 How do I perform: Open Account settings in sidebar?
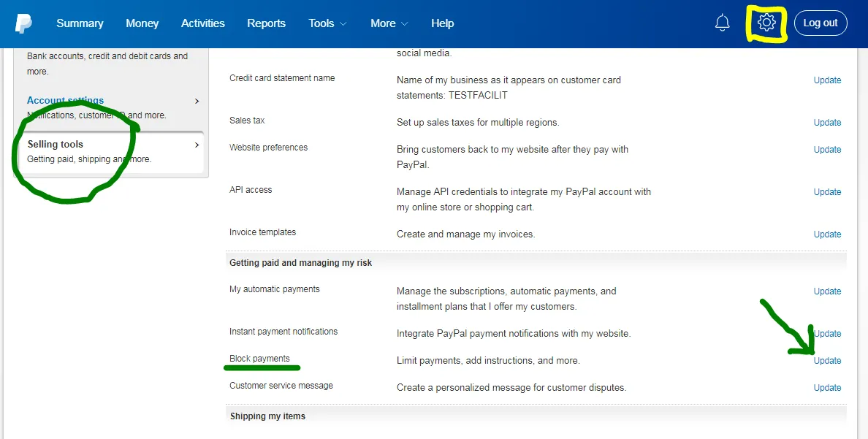click(65, 100)
